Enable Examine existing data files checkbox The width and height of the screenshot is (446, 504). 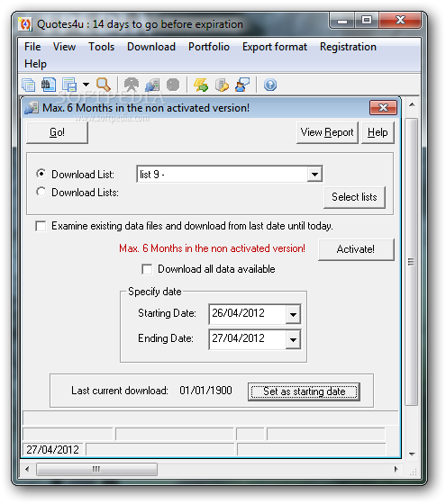pos(41,226)
